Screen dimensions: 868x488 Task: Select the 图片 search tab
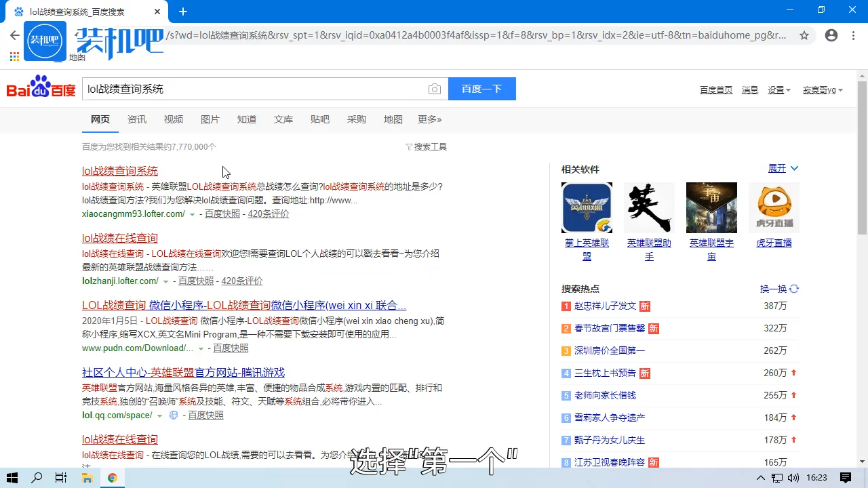(x=210, y=119)
